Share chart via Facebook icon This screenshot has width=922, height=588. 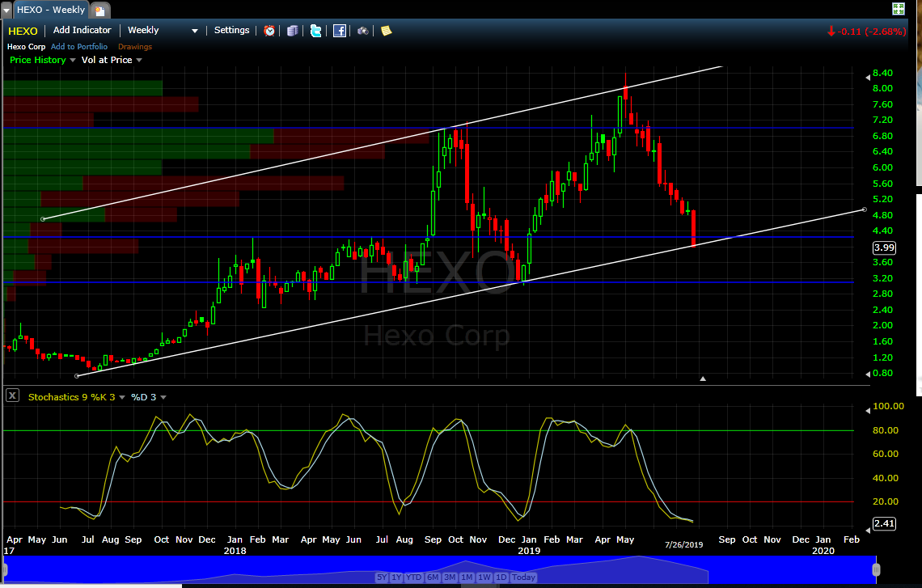coord(340,31)
